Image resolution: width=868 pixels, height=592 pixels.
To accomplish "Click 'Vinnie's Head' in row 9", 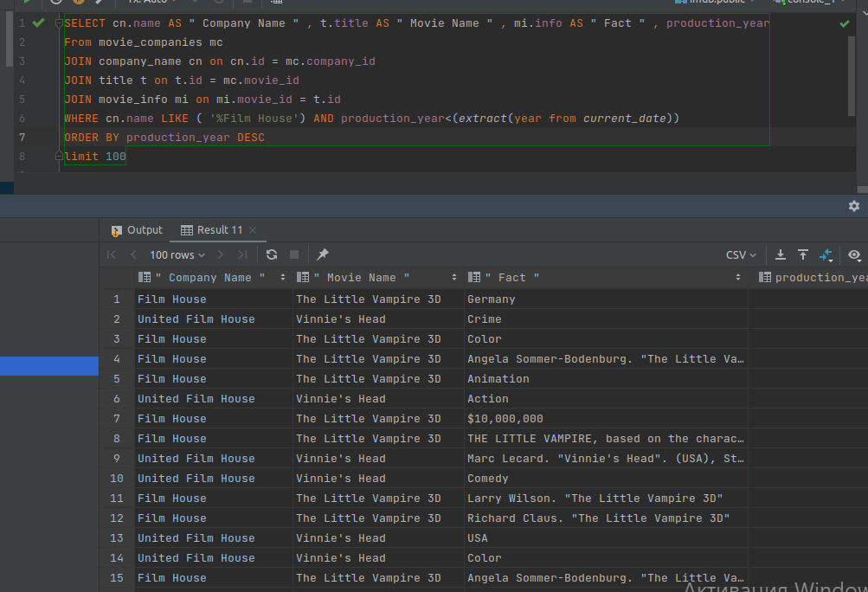I will click(378, 459).
